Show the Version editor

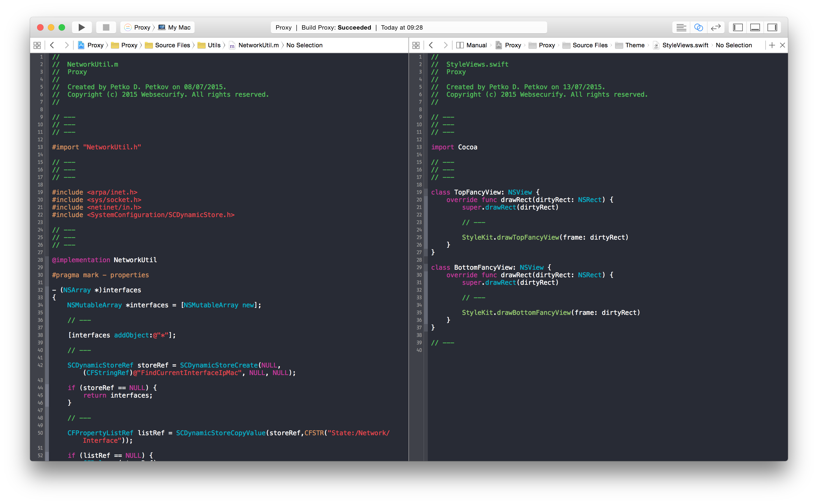pyautogui.click(x=716, y=27)
